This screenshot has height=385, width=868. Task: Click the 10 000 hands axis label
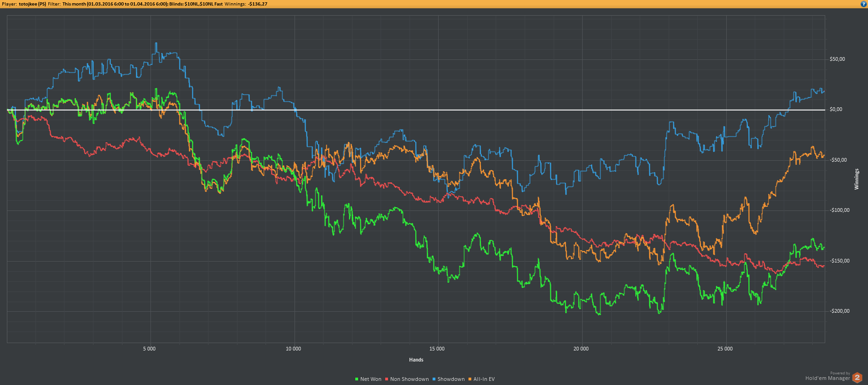(x=293, y=349)
